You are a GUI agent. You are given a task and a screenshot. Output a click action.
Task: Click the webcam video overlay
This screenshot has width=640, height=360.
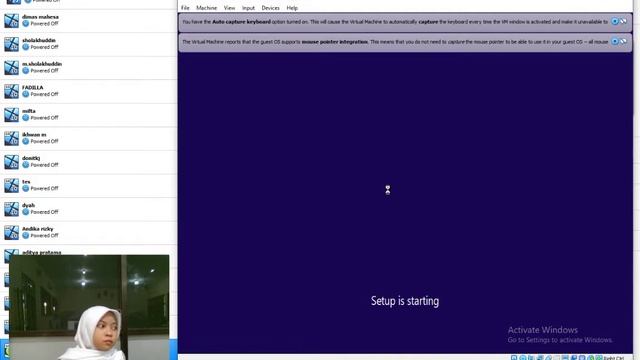point(89,307)
